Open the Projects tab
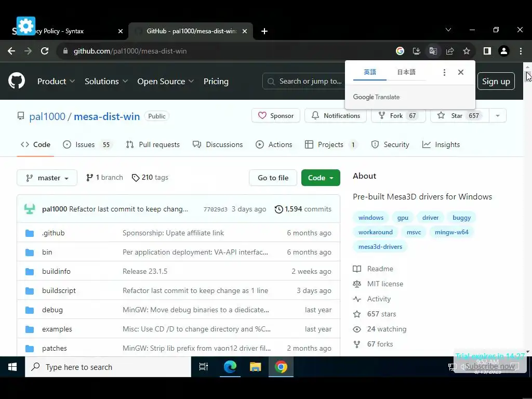532x399 pixels. pyautogui.click(x=331, y=144)
